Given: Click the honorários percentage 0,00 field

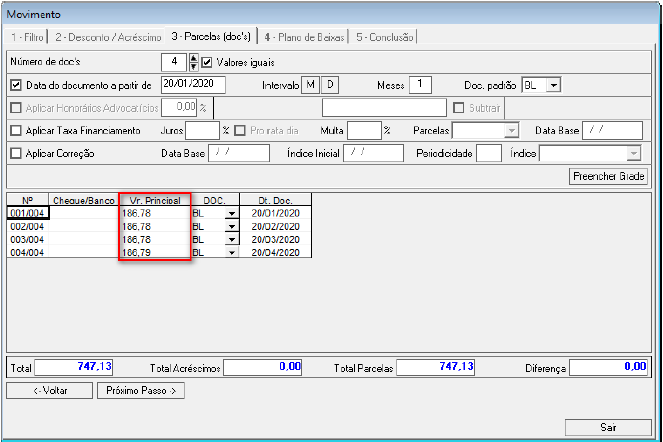Looking at the screenshot, I should pyautogui.click(x=179, y=107).
